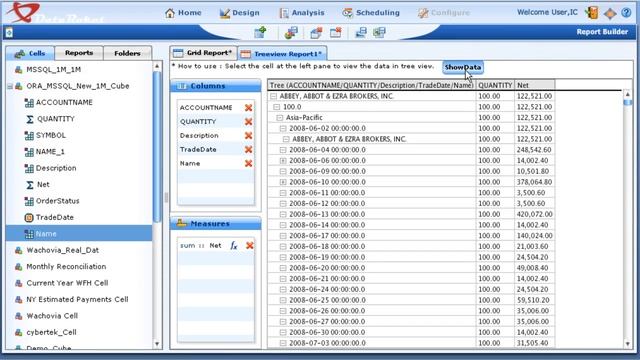This screenshot has height=360, width=640.
Task: Open the Analysis menu
Action: coord(302,13)
